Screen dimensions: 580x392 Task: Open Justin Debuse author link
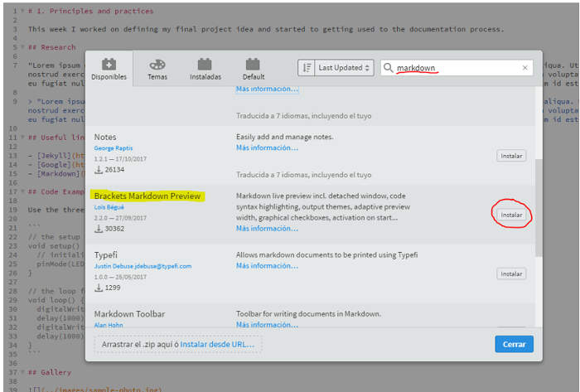tap(143, 266)
